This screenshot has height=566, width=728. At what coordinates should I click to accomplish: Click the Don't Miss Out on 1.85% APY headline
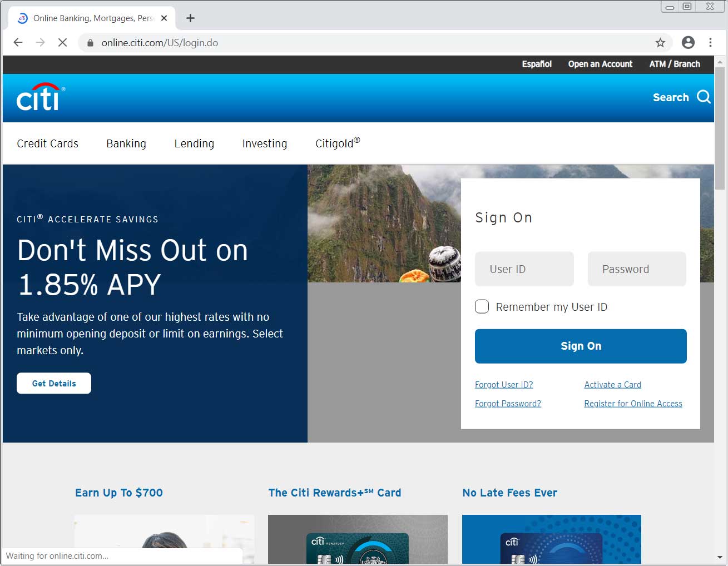coord(132,267)
